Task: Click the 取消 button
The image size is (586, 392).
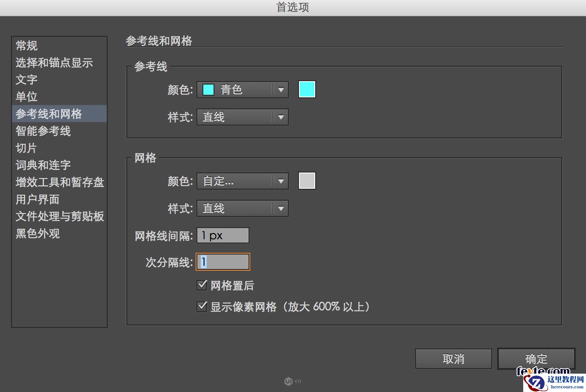Action: [453, 359]
